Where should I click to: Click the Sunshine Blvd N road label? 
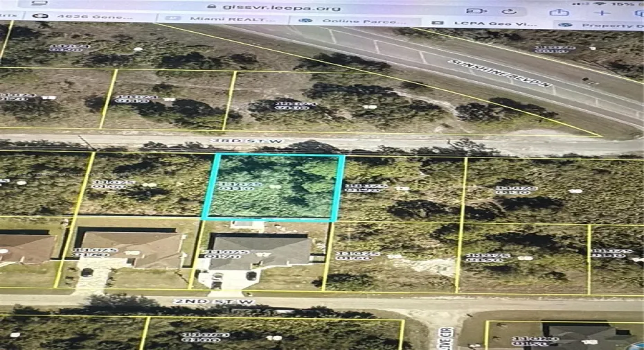(500, 73)
